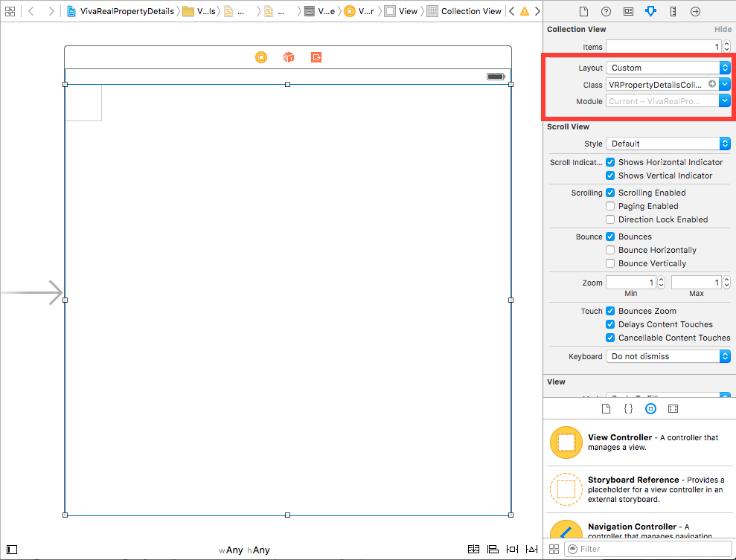Open the Layout Custom dropdown
This screenshot has height=560, width=736.
pyautogui.click(x=668, y=68)
